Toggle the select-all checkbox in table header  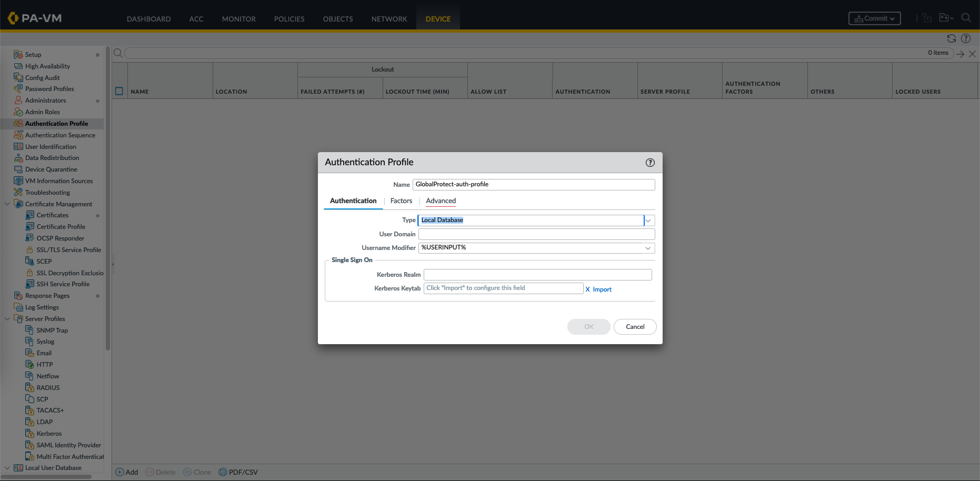[x=119, y=91]
